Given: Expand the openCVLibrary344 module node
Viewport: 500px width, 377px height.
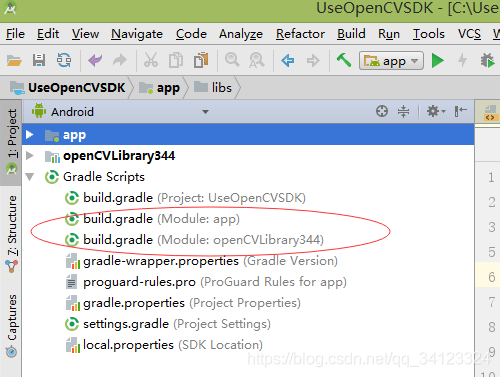Looking at the screenshot, I should coord(30,155).
